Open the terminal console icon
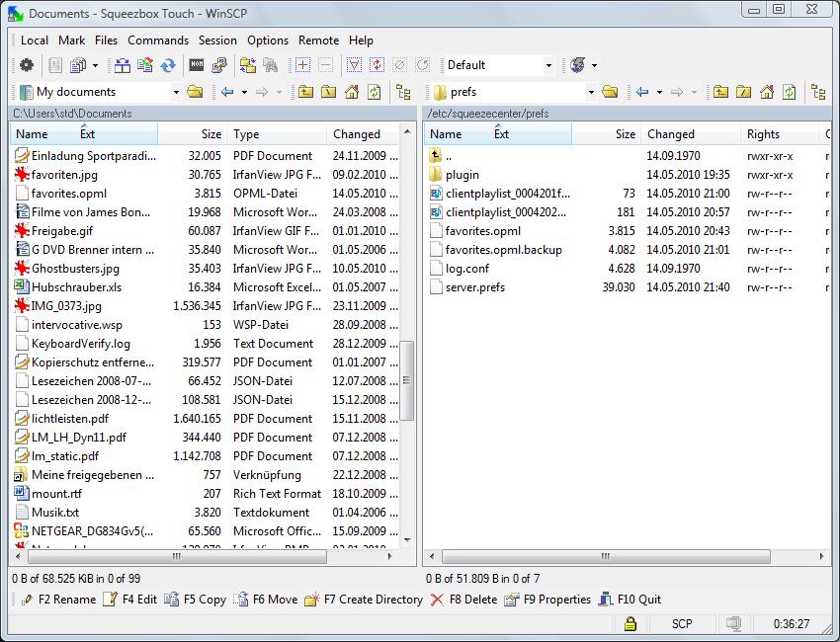 (x=197, y=66)
